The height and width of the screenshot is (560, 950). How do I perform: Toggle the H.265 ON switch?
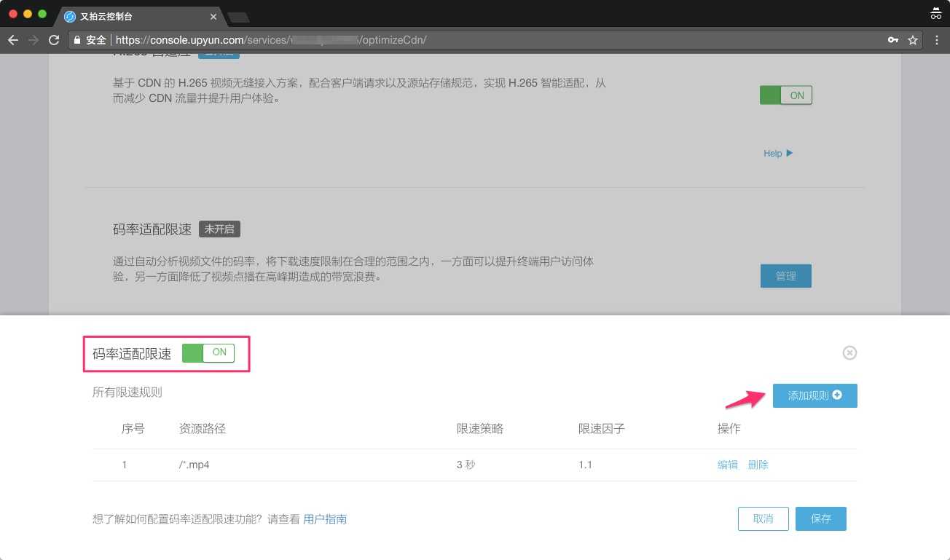(x=785, y=95)
